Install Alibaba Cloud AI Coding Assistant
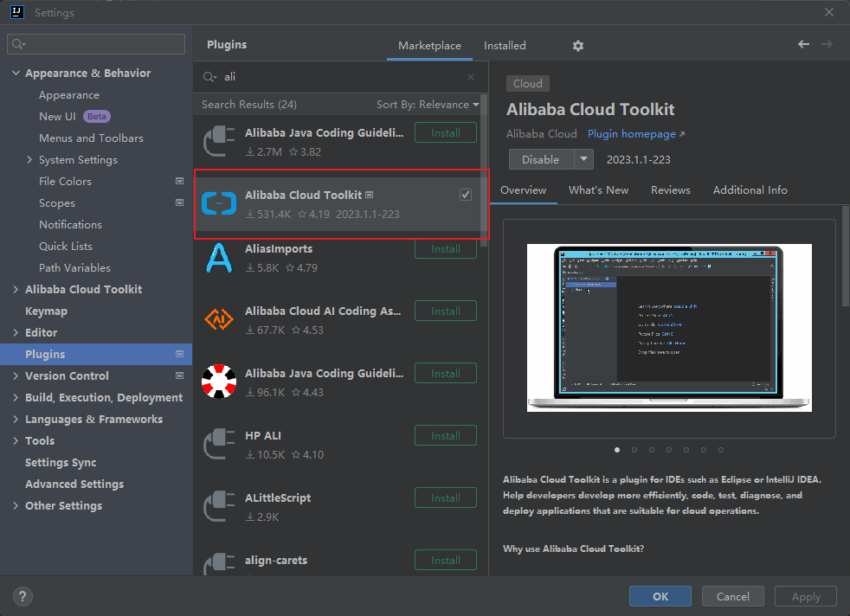850x616 pixels. (446, 311)
